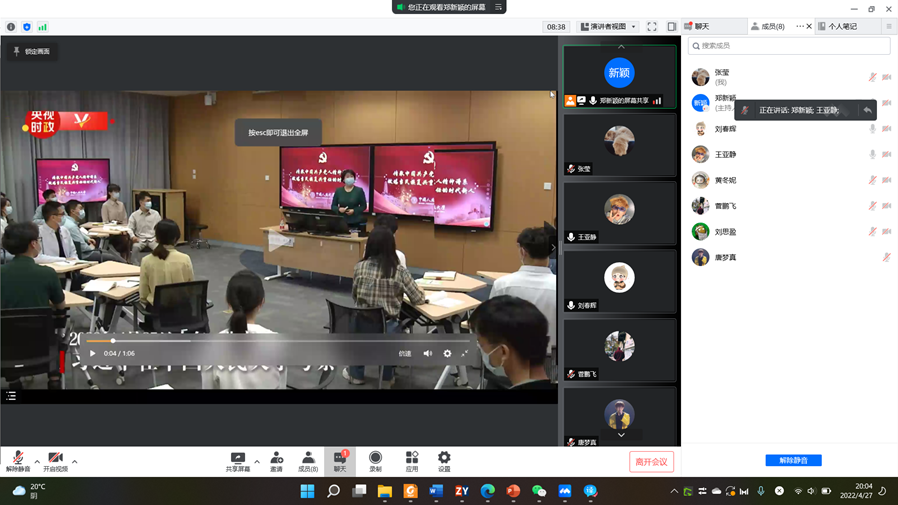
Task: Toggle the fullscreen icon in top bar
Action: pyautogui.click(x=652, y=26)
